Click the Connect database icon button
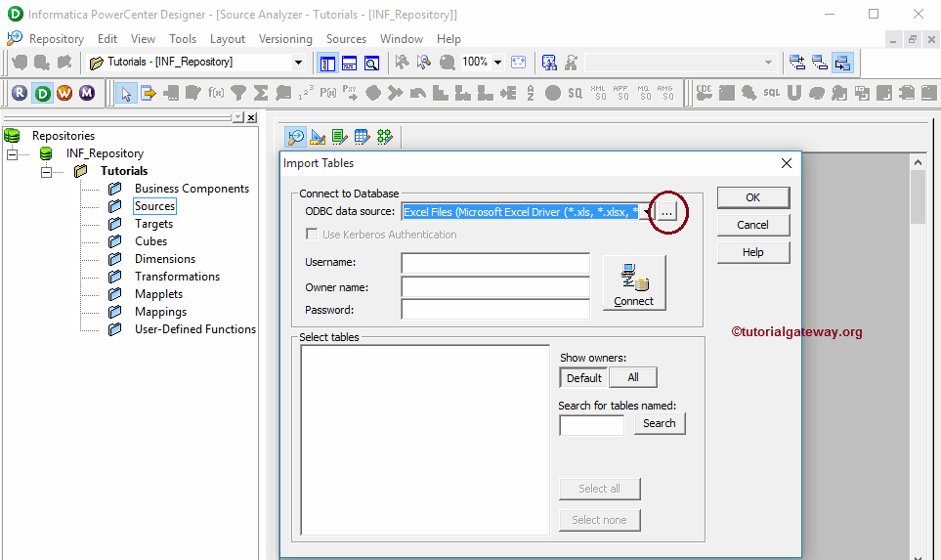The height and width of the screenshot is (560, 941). [634, 283]
